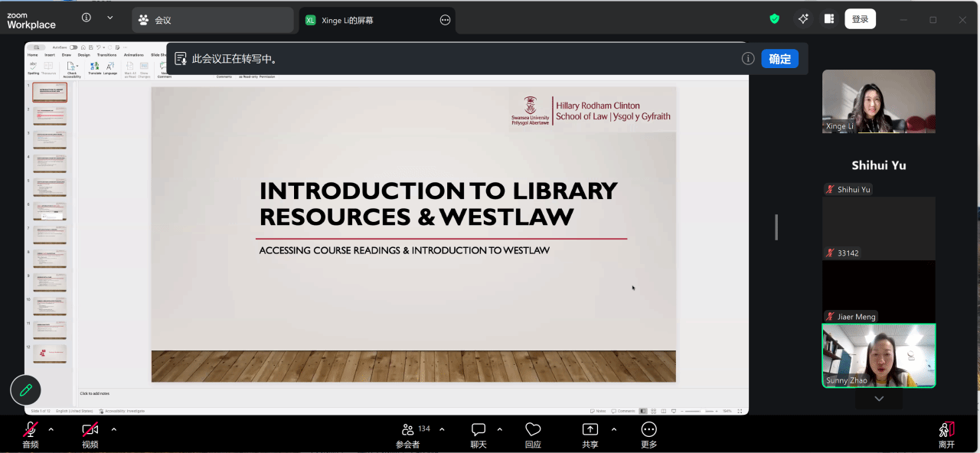Click the green security shield icon
Viewport: 980px width, 453px height.
tap(774, 19)
